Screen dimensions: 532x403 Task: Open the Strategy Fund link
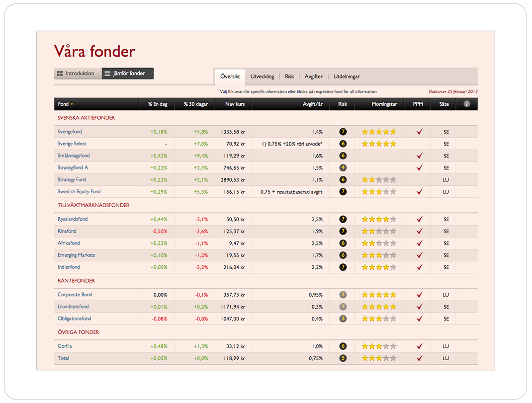(72, 179)
